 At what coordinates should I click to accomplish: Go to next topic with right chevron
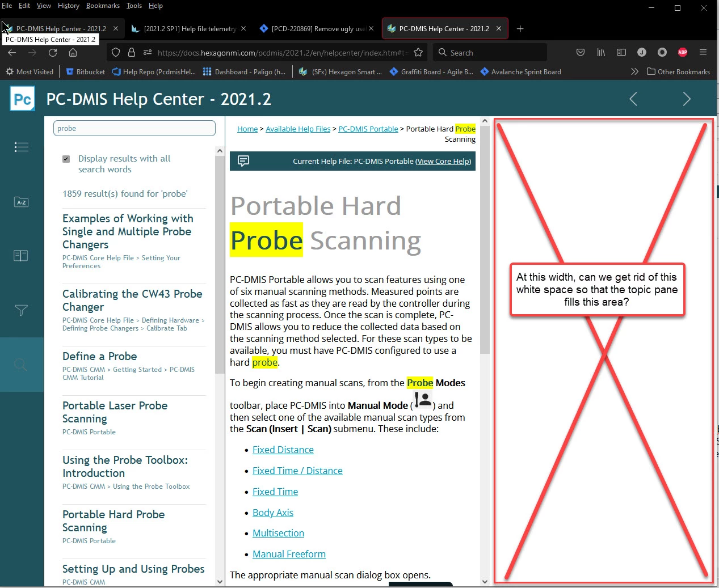tap(687, 99)
